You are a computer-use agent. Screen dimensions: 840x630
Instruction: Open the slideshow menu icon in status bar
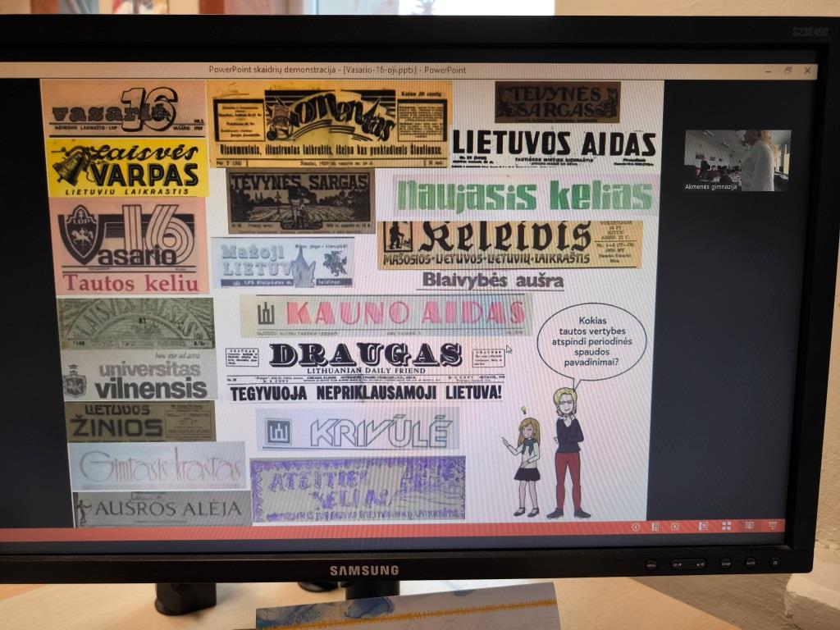[x=655, y=527]
